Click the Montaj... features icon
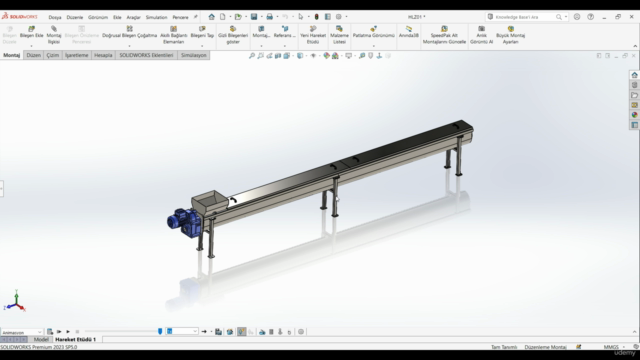640x360 pixels. [x=261, y=29]
